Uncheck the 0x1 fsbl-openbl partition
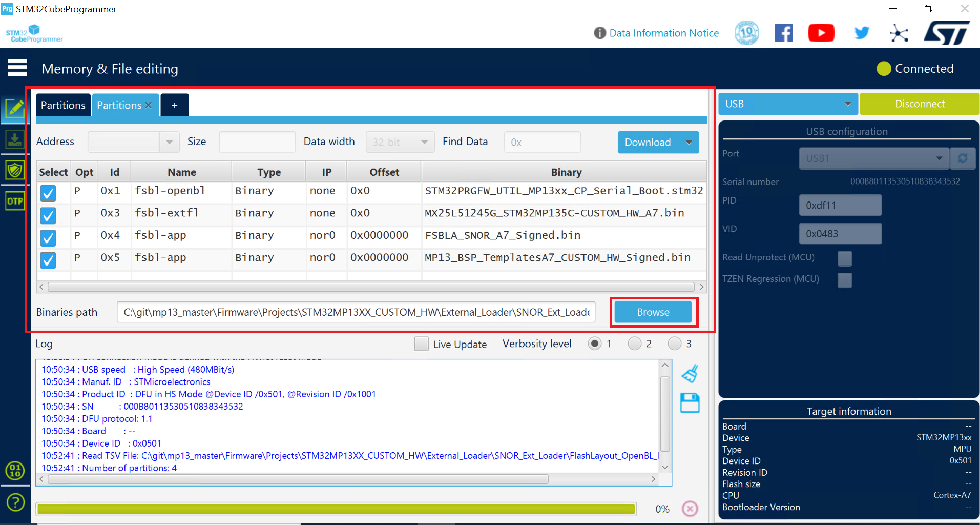Viewport: 980px width, 525px height. click(x=48, y=193)
